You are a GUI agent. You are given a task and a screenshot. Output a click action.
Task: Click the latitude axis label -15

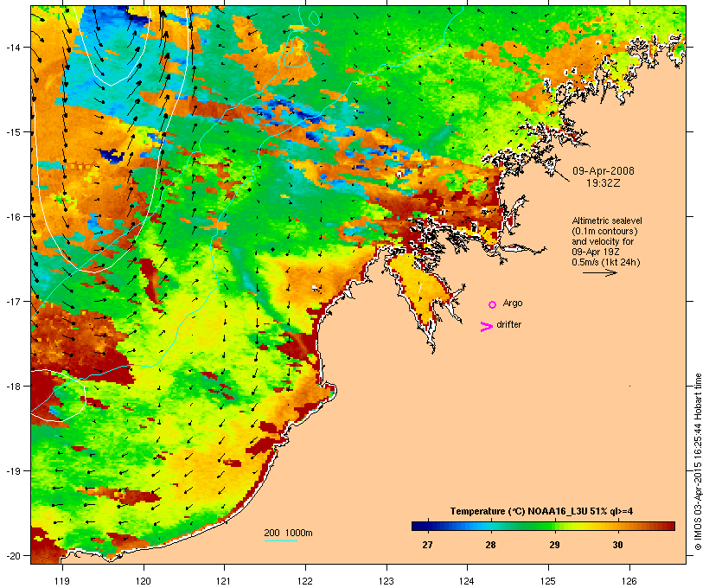coord(13,132)
